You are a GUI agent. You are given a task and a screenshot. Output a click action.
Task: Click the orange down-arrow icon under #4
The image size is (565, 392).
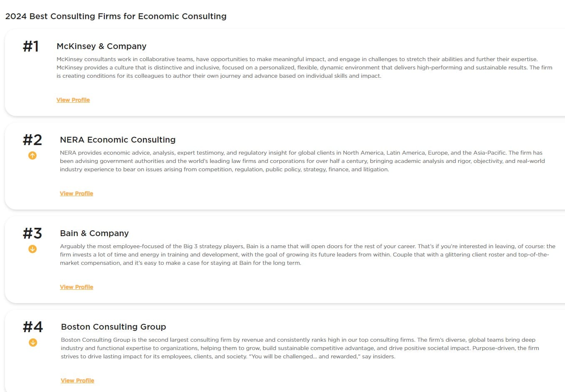click(x=33, y=343)
